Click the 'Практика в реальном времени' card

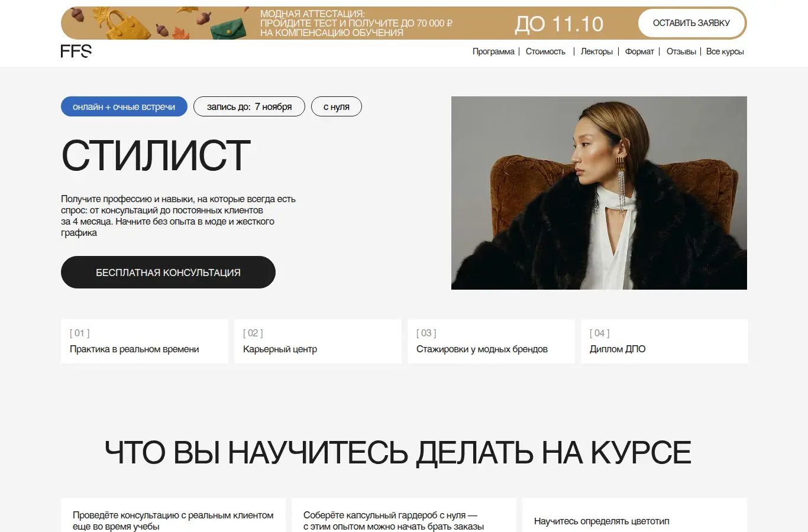point(144,341)
